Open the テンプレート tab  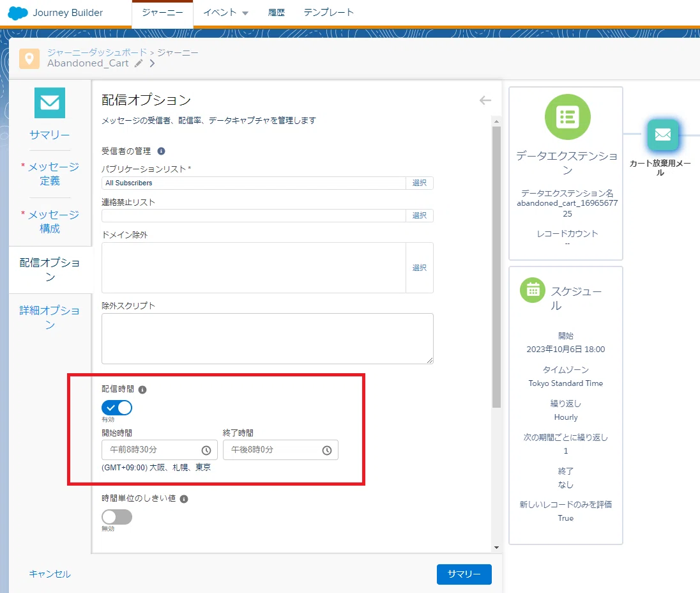click(329, 13)
